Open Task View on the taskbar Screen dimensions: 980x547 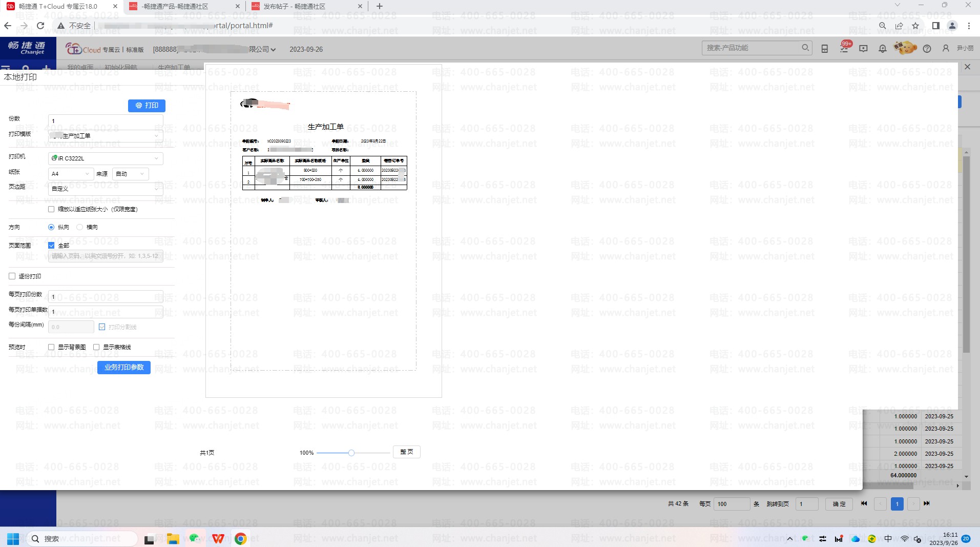[149, 539]
